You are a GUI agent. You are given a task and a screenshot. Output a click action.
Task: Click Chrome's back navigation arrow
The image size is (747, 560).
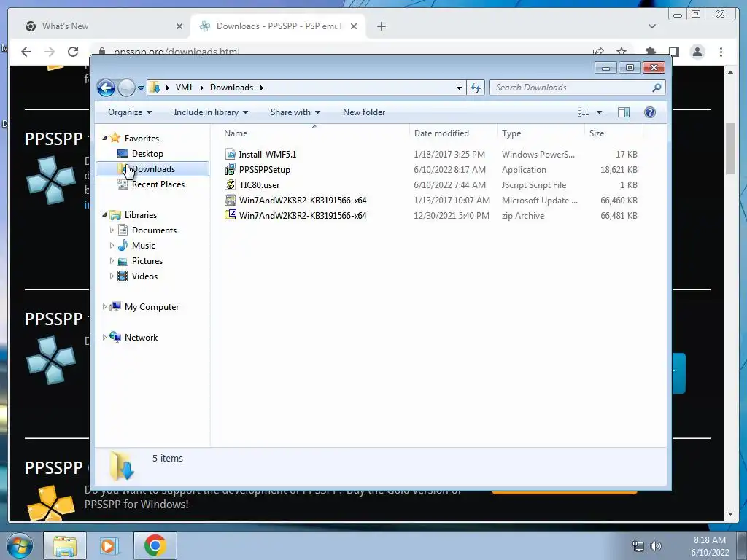[26, 52]
